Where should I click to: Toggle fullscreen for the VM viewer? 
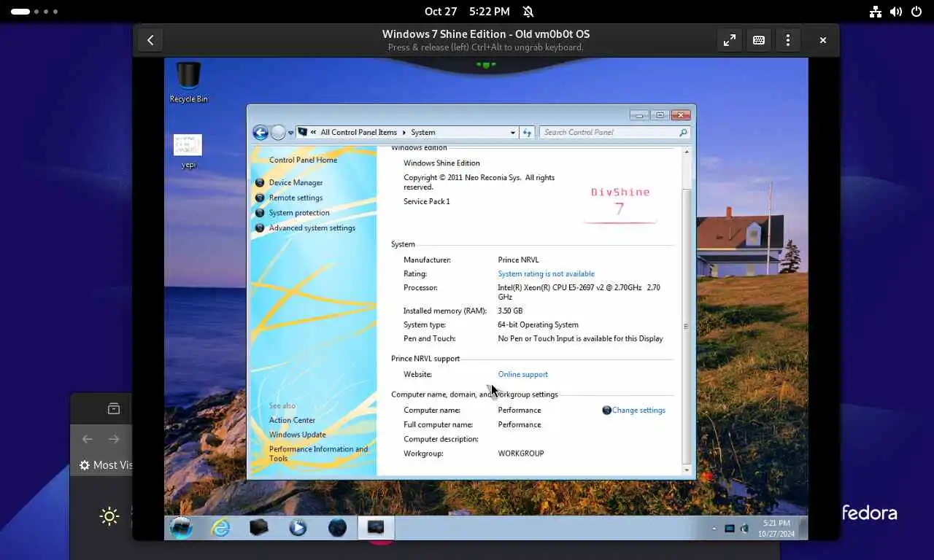click(x=730, y=40)
